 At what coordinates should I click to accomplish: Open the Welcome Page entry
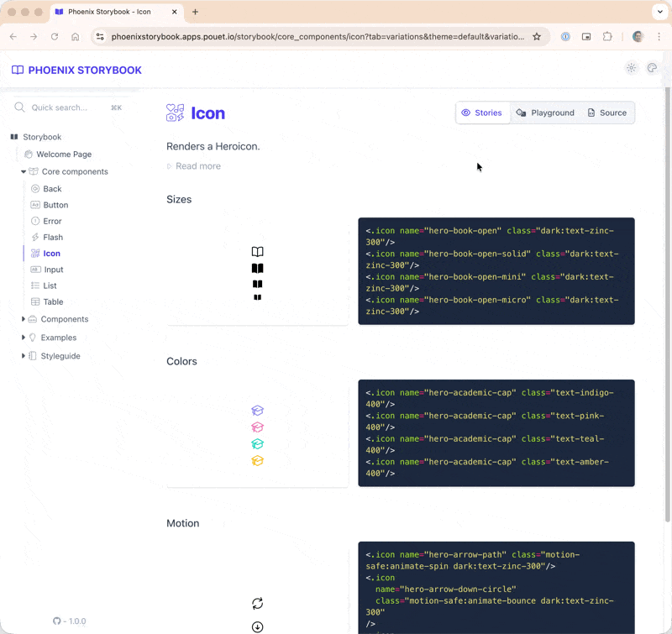pyautogui.click(x=63, y=155)
